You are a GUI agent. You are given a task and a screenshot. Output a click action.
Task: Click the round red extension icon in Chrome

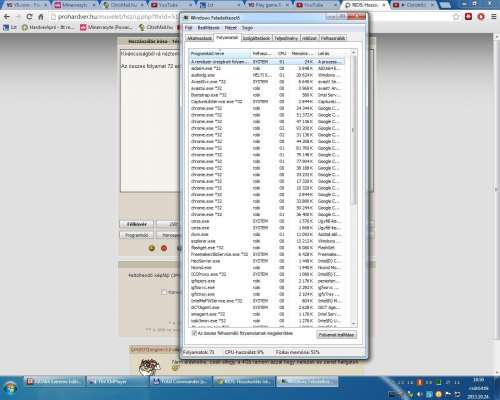point(481,17)
